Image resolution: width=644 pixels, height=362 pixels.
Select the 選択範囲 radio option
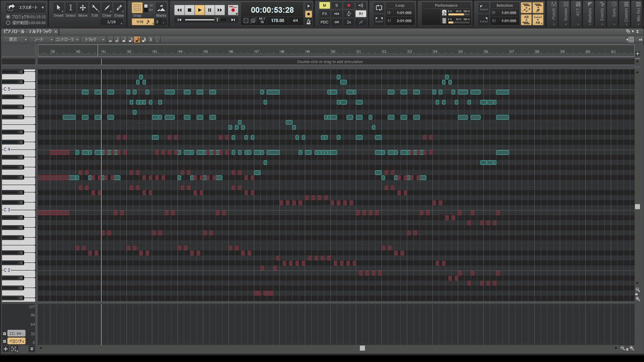coord(7,23)
